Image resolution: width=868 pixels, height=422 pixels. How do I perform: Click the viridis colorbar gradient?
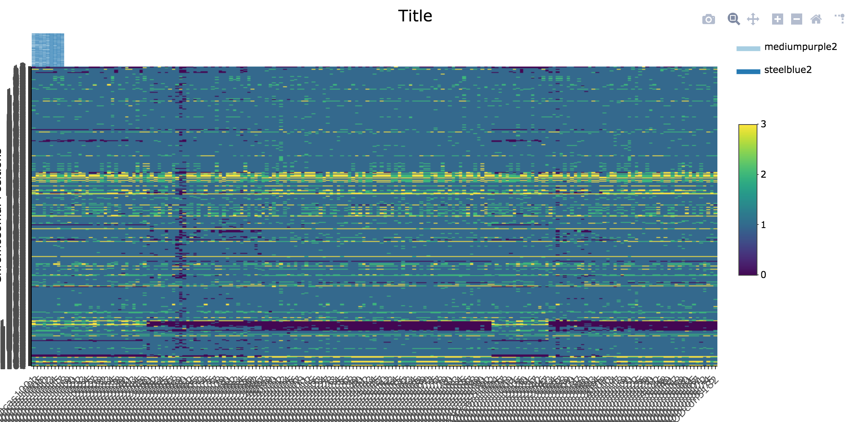[748, 199]
